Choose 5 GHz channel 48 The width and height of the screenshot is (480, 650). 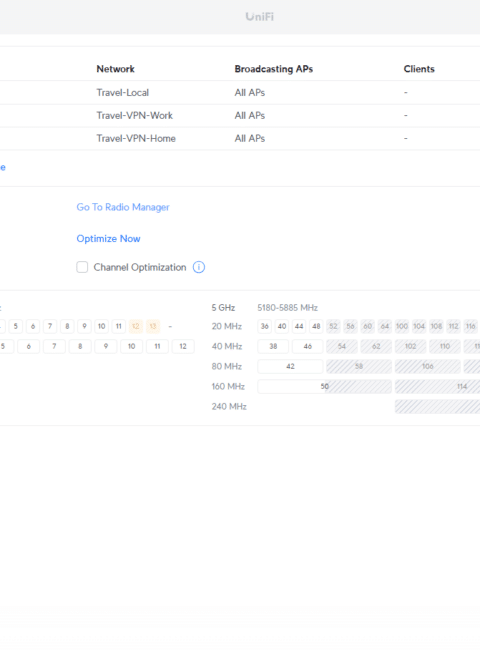click(x=316, y=326)
